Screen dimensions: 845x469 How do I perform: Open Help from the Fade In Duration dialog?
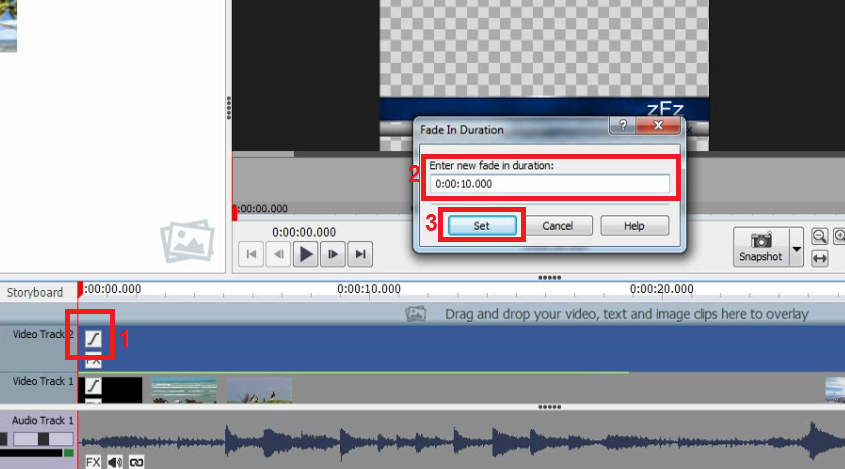click(634, 225)
